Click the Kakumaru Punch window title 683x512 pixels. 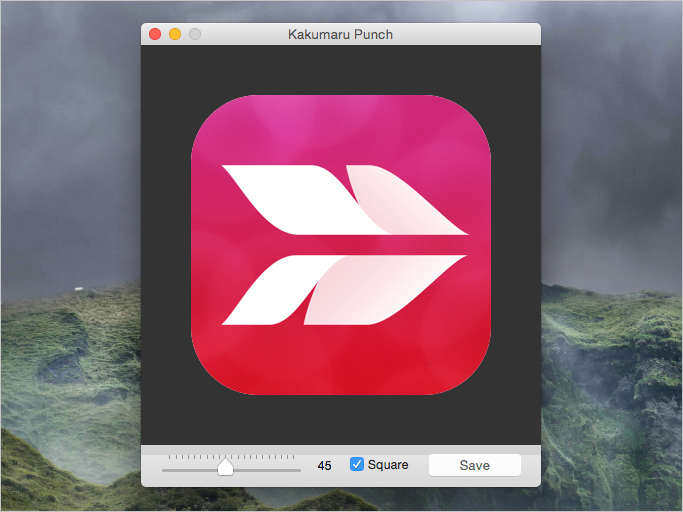tap(340, 34)
